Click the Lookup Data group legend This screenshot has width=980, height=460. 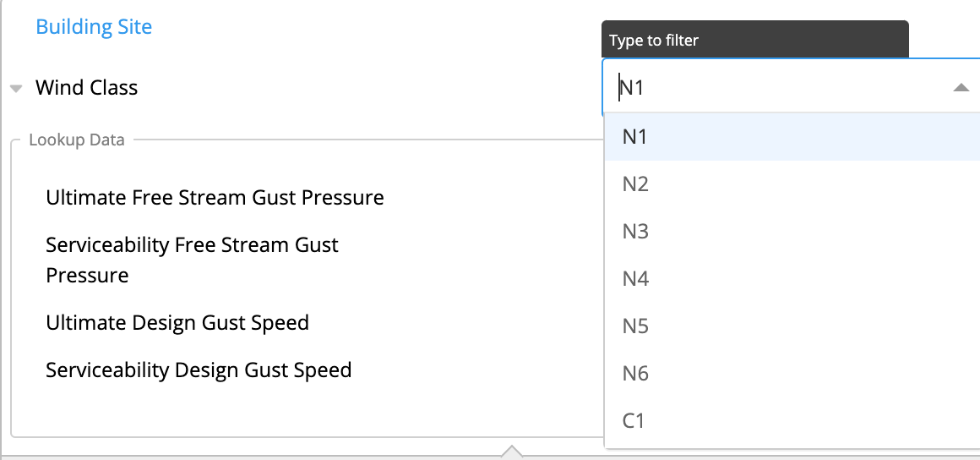tap(77, 140)
